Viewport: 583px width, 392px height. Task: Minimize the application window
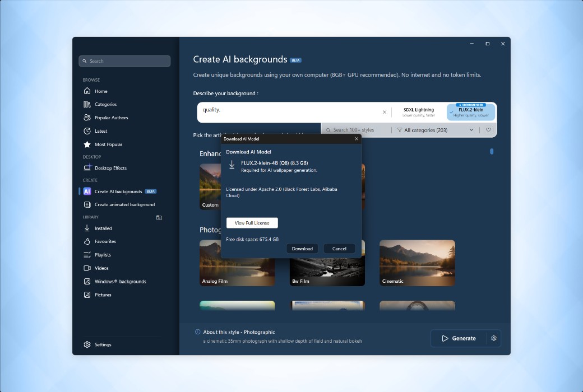click(x=472, y=44)
